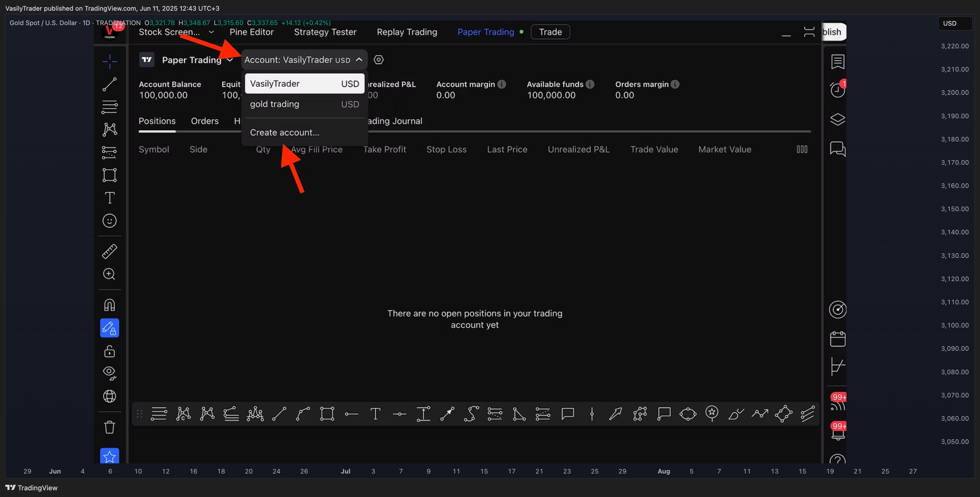Image resolution: width=980 pixels, height=497 pixels.
Task: Sort by Symbol column header
Action: point(154,149)
